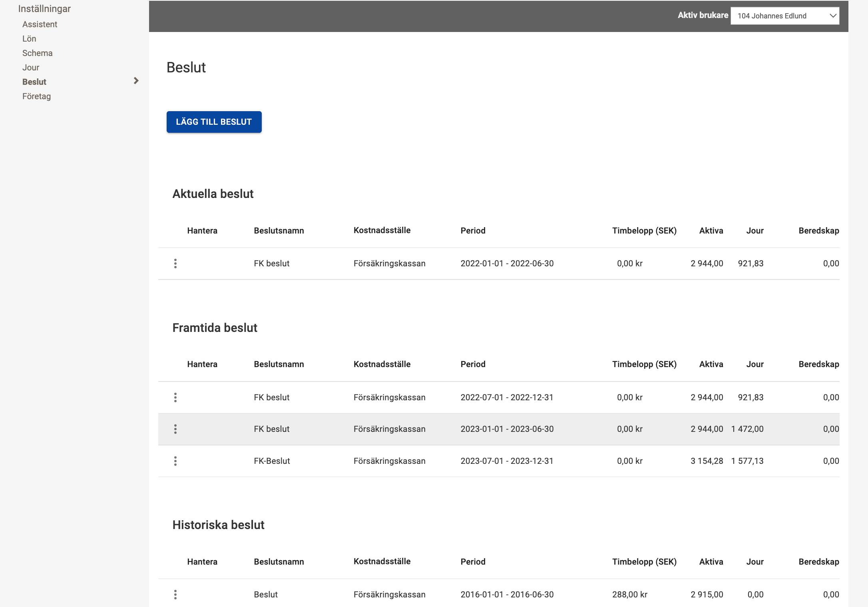Open Företag settings
This screenshot has height=607, width=868.
36,96
